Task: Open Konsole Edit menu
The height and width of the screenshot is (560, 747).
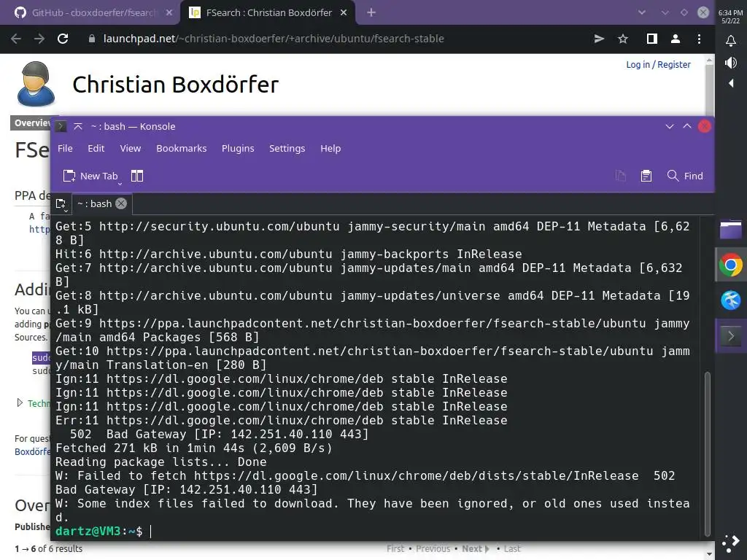Action: coord(96,148)
